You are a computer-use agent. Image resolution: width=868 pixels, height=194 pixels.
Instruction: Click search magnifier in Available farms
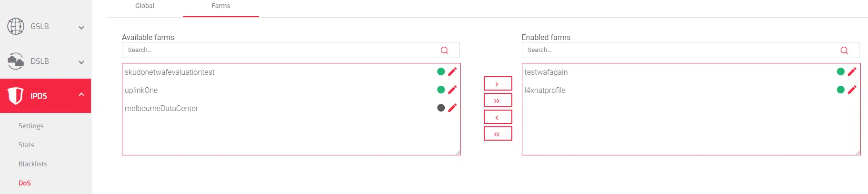pos(445,51)
